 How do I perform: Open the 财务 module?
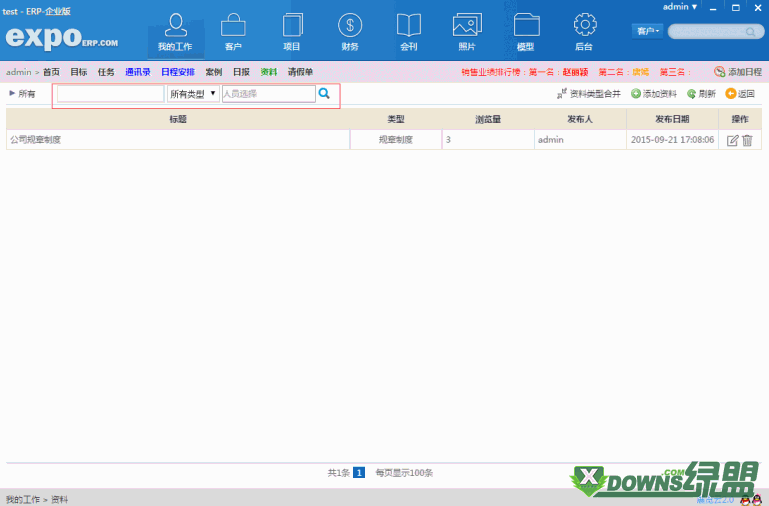coord(350,32)
